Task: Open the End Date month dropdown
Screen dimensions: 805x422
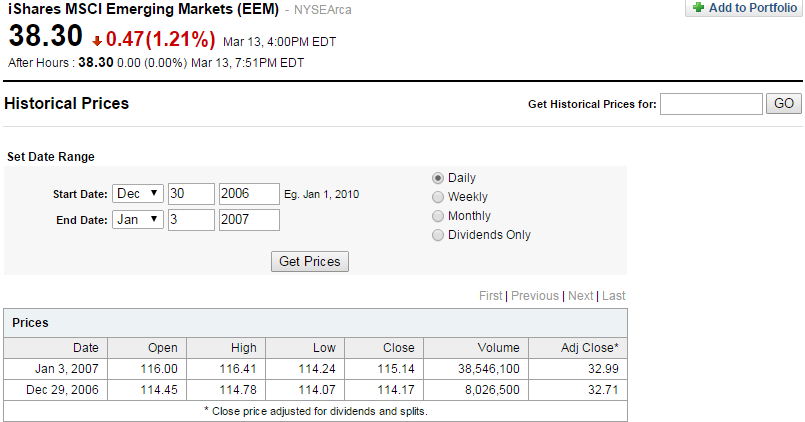Action: tap(138, 220)
